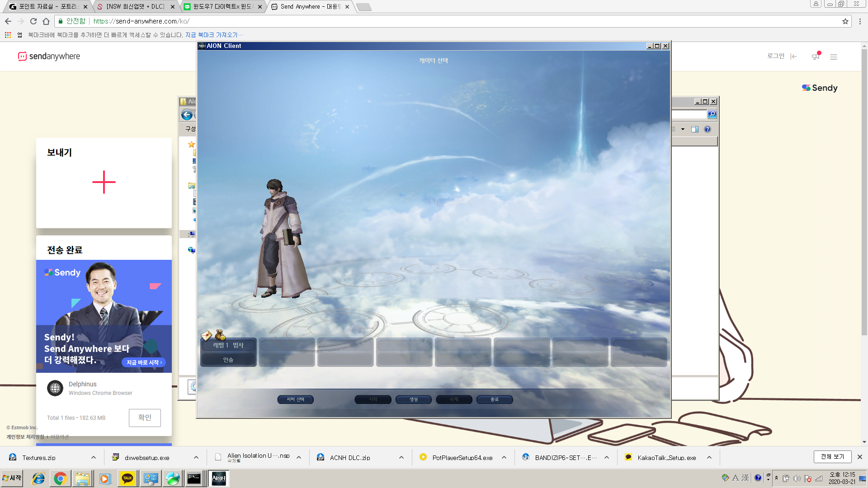Open the PotPlayerSetup64.exe download options arrow
The width and height of the screenshot is (868, 488).
[x=504, y=457]
